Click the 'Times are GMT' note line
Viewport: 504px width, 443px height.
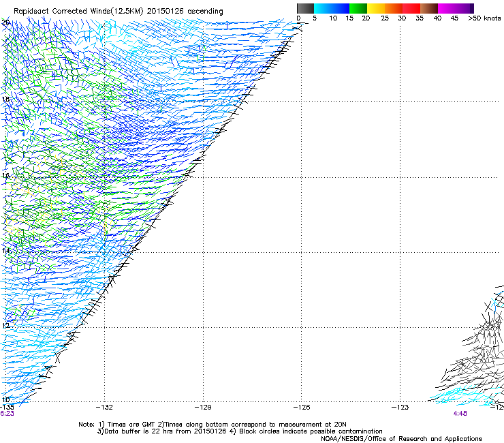[212, 425]
